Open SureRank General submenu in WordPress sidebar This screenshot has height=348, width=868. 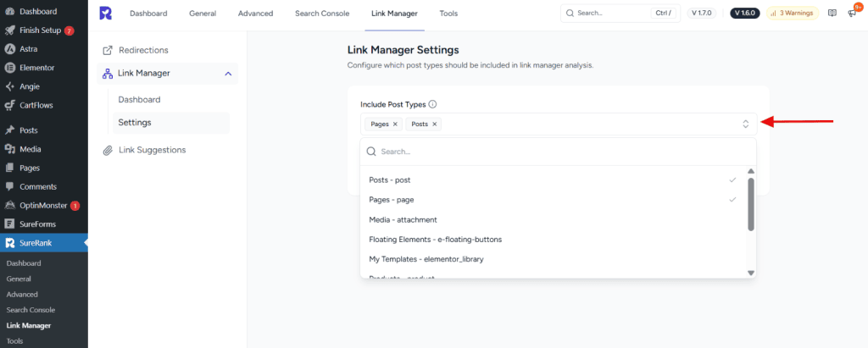(x=19, y=279)
